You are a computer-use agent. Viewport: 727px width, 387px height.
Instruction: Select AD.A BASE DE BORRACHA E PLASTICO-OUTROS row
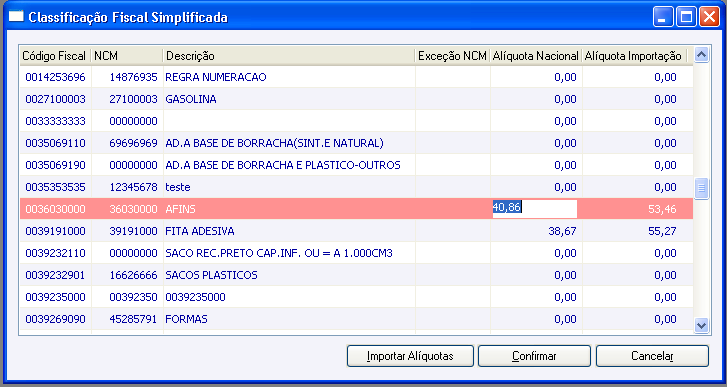pos(356,165)
